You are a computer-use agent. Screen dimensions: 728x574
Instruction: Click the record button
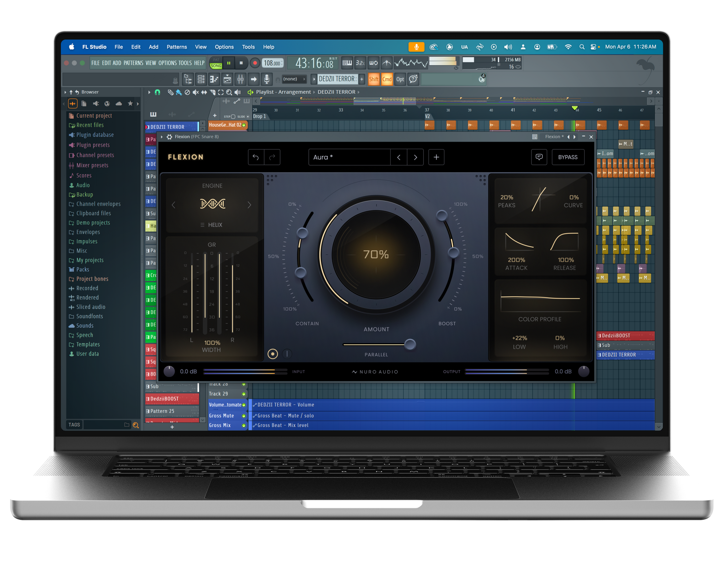click(x=255, y=63)
